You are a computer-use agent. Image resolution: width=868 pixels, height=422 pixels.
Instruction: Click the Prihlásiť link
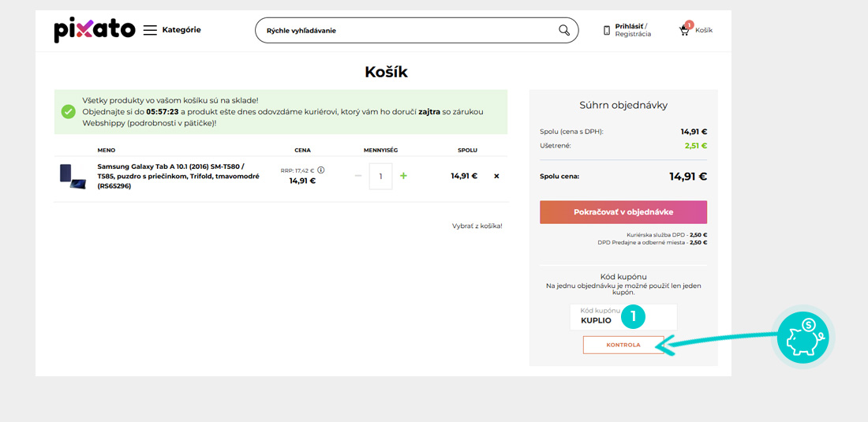(x=629, y=26)
